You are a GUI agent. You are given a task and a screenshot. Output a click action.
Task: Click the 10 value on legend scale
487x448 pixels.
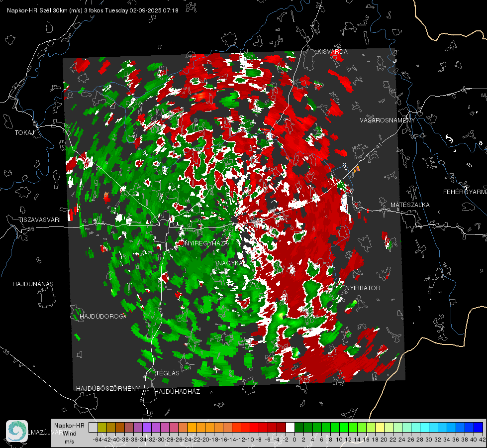pos(339,440)
